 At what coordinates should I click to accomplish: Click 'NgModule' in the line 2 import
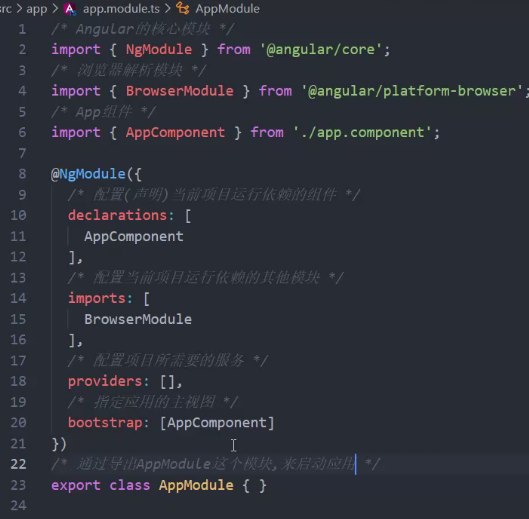[159, 50]
